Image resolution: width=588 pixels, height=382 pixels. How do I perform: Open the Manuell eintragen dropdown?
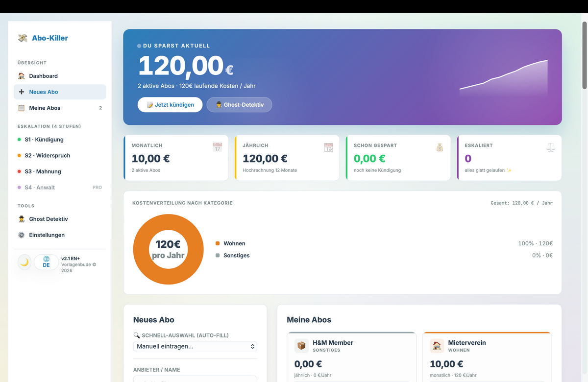(195, 346)
